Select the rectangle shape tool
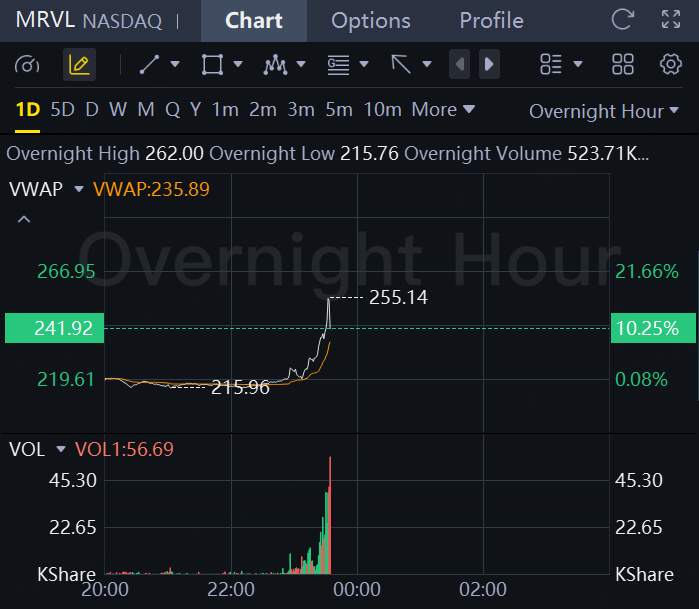The width and height of the screenshot is (699, 609). click(212, 64)
